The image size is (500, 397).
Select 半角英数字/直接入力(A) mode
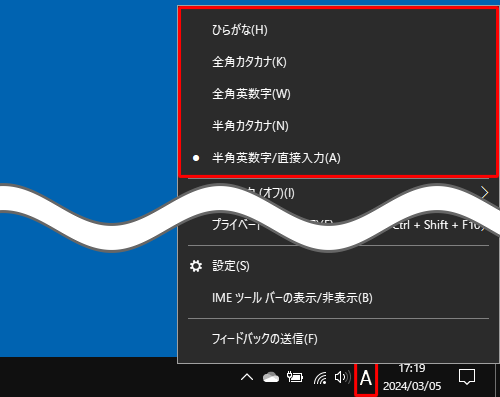pyautogui.click(x=338, y=158)
